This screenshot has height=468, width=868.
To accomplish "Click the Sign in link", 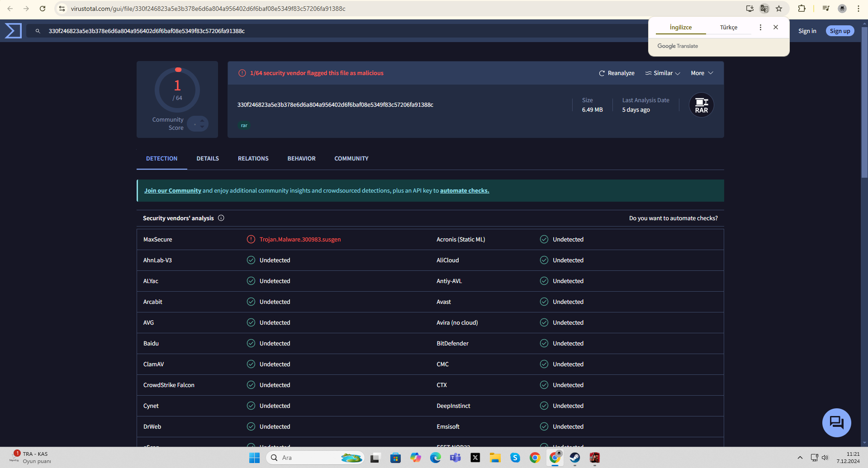I will [x=807, y=31].
